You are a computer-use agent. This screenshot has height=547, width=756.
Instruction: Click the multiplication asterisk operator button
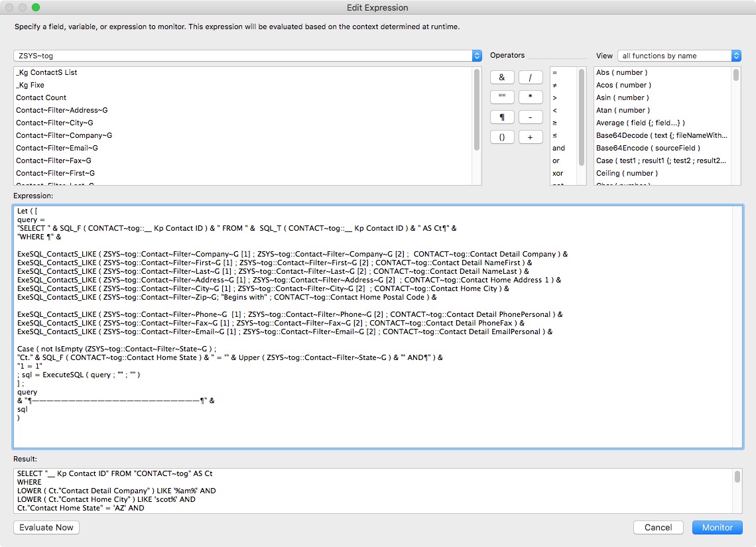click(531, 97)
